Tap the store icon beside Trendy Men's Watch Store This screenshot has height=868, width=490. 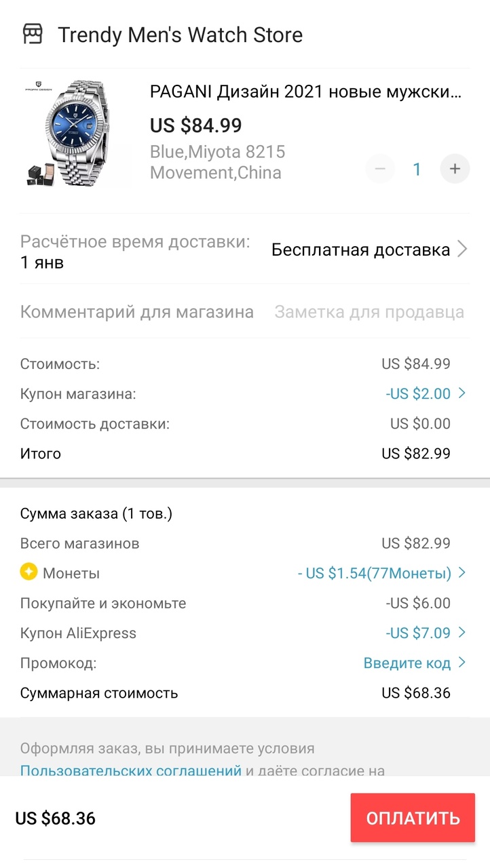coord(33,34)
